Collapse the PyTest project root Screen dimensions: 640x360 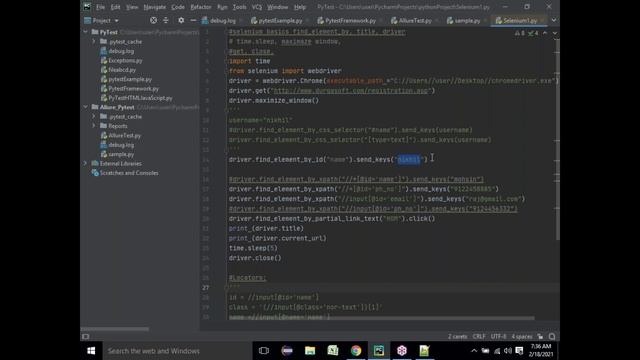(x=85, y=32)
